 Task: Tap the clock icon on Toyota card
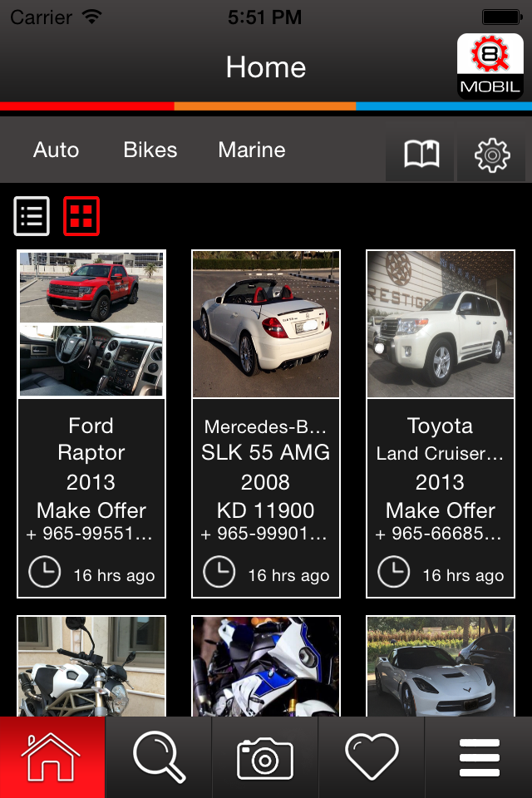[393, 572]
